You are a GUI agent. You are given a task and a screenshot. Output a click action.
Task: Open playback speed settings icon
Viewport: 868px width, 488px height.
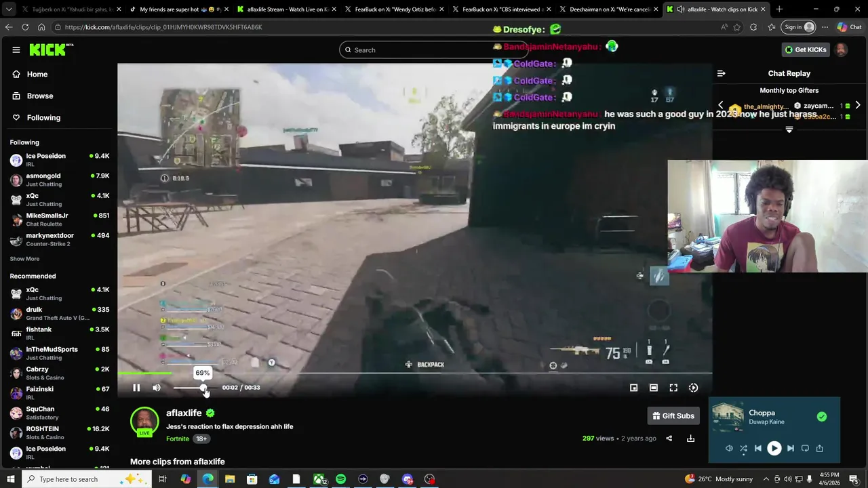coord(693,388)
